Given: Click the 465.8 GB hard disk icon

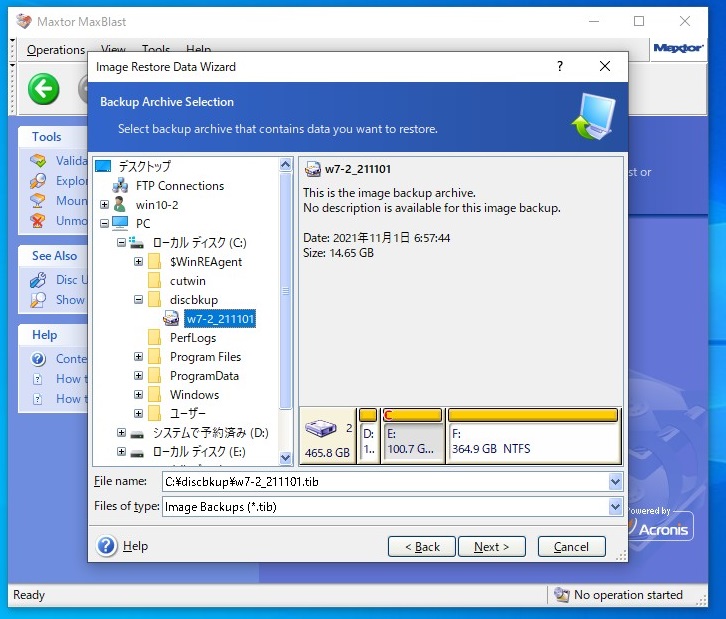Looking at the screenshot, I should click(x=321, y=428).
